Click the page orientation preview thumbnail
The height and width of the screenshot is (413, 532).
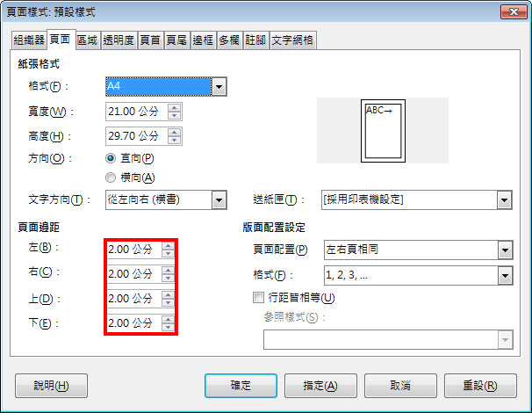click(x=383, y=131)
